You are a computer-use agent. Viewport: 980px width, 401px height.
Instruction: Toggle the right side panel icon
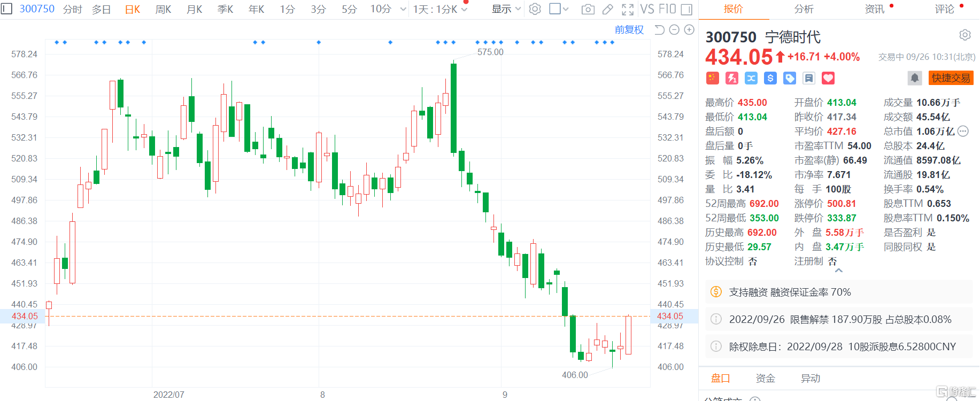click(686, 9)
